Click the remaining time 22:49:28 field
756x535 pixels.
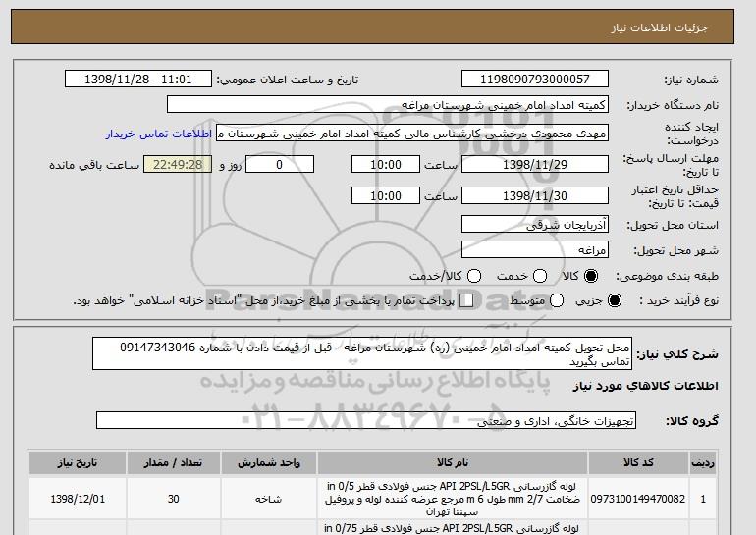(x=178, y=164)
